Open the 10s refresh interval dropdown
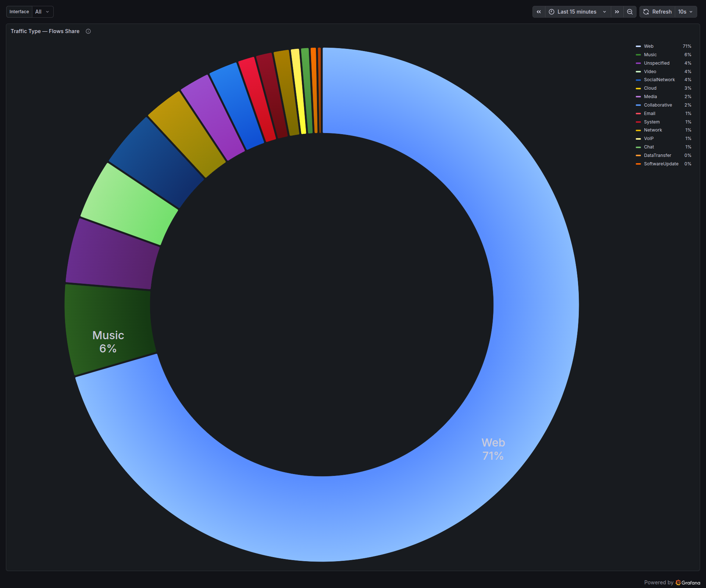This screenshot has width=706, height=588. (x=685, y=11)
